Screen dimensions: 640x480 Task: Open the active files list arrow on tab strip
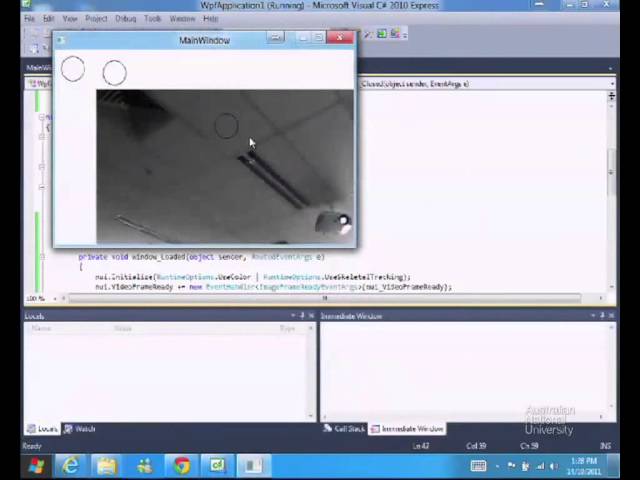pyautogui.click(x=610, y=68)
